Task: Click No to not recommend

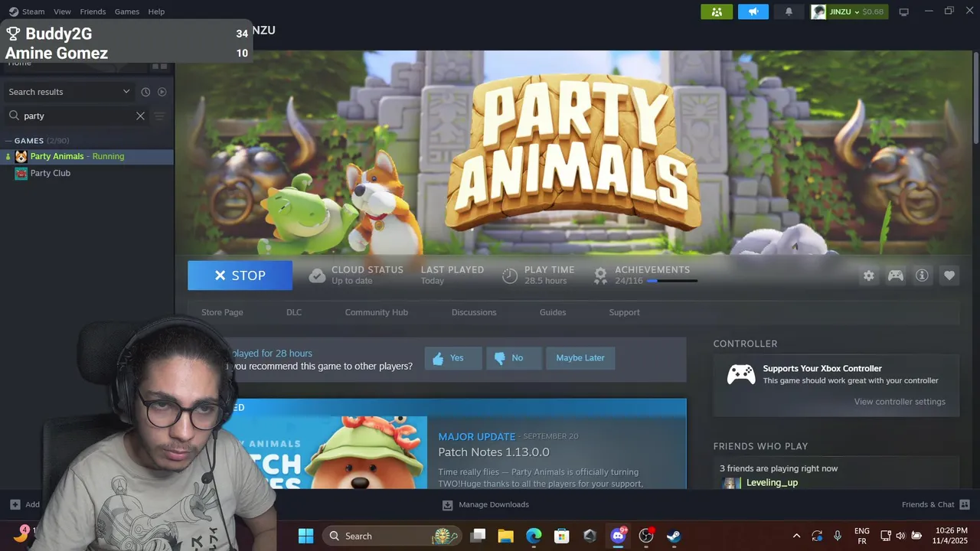Action: tap(514, 358)
